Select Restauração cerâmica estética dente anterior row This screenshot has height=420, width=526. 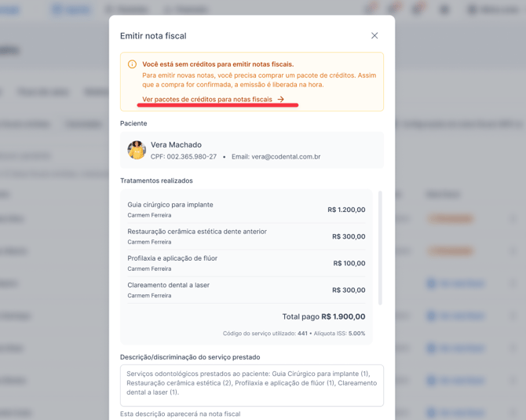[x=247, y=236]
